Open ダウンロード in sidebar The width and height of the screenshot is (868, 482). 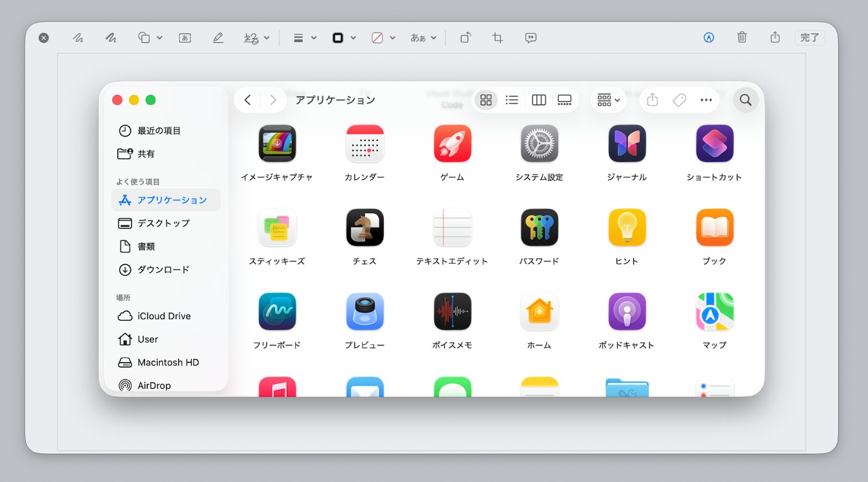[166, 269]
